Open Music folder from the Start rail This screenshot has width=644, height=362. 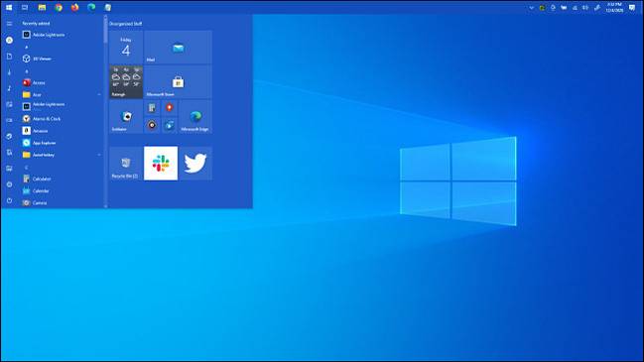(9, 88)
